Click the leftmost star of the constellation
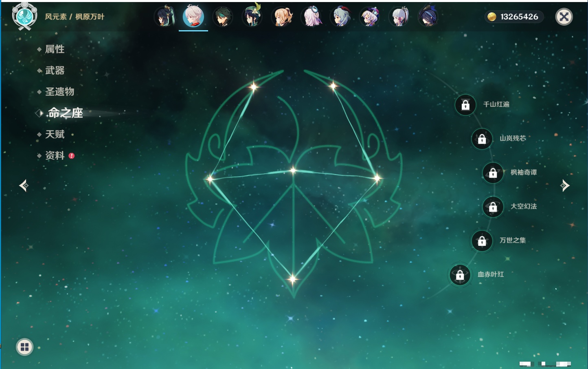The image size is (588, 369). coord(210,179)
